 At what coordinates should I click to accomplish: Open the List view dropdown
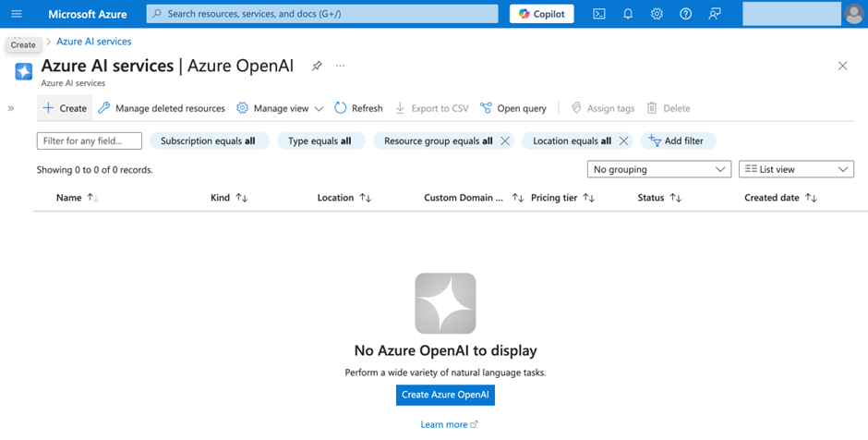796,169
